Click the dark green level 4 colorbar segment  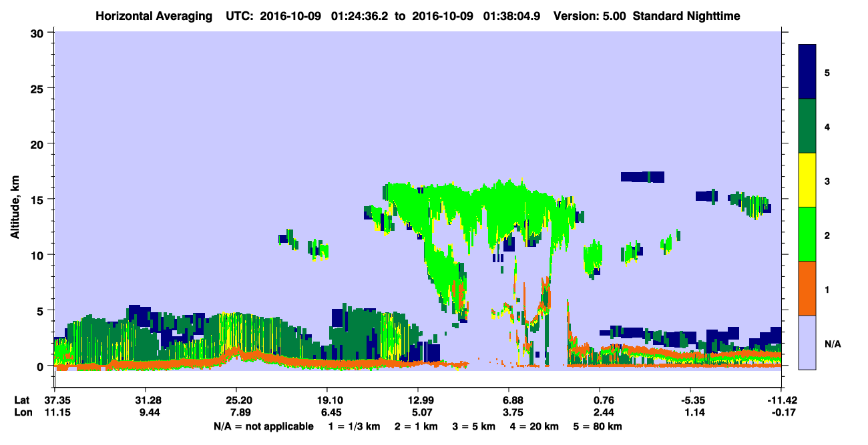[x=807, y=126]
